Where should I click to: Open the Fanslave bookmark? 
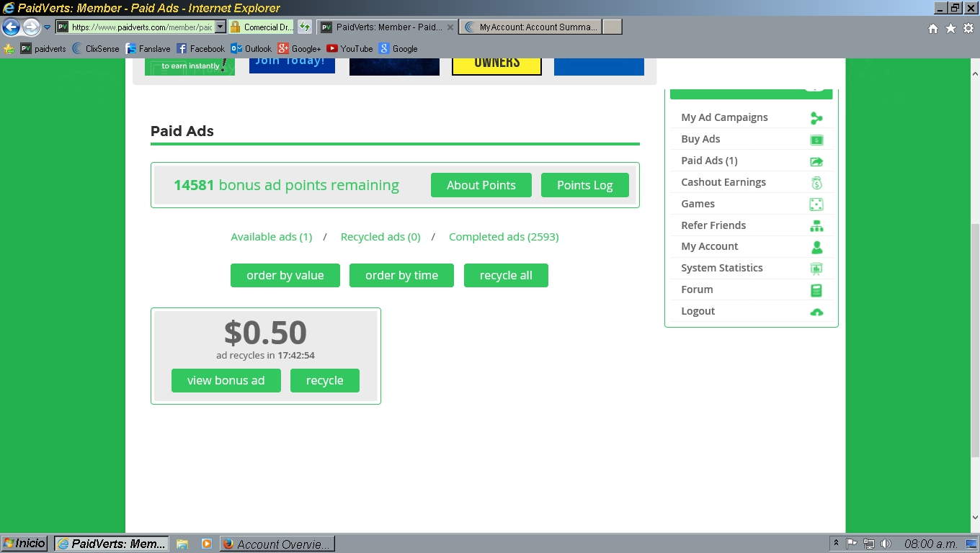148,49
